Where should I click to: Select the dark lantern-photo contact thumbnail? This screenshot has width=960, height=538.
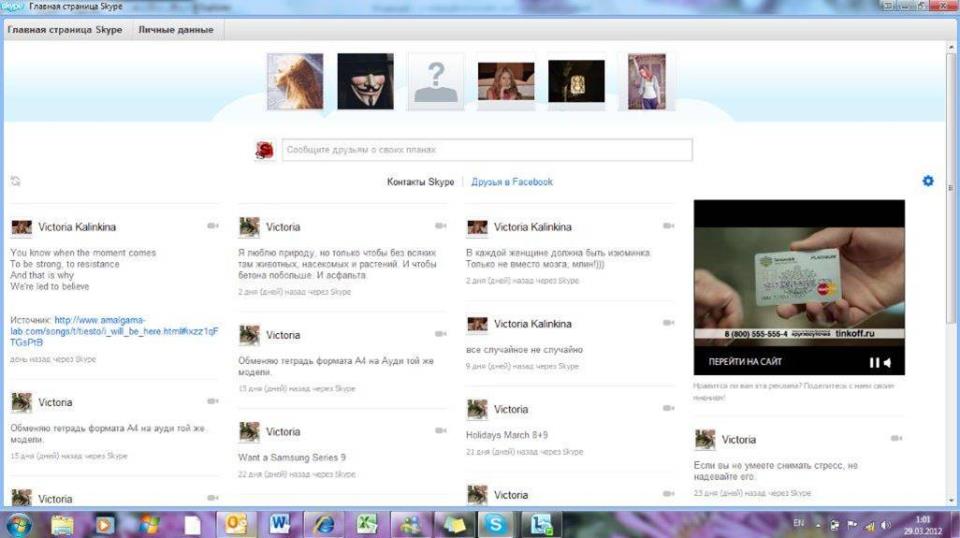point(577,81)
